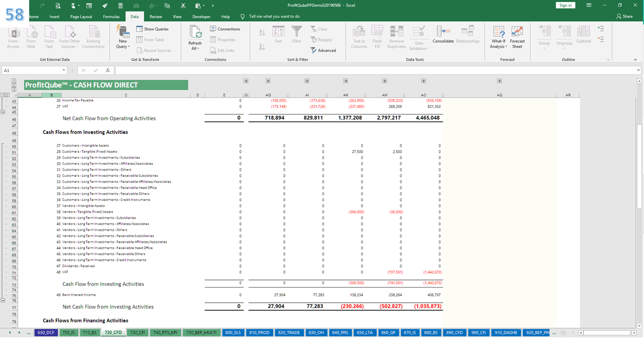
Task: Click Hide Detail in the Outline group
Action: tap(600, 39)
